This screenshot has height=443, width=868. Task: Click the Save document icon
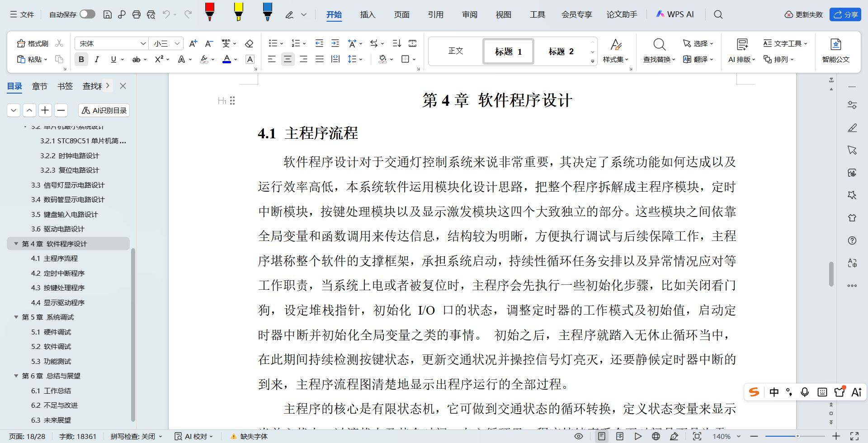(x=108, y=14)
